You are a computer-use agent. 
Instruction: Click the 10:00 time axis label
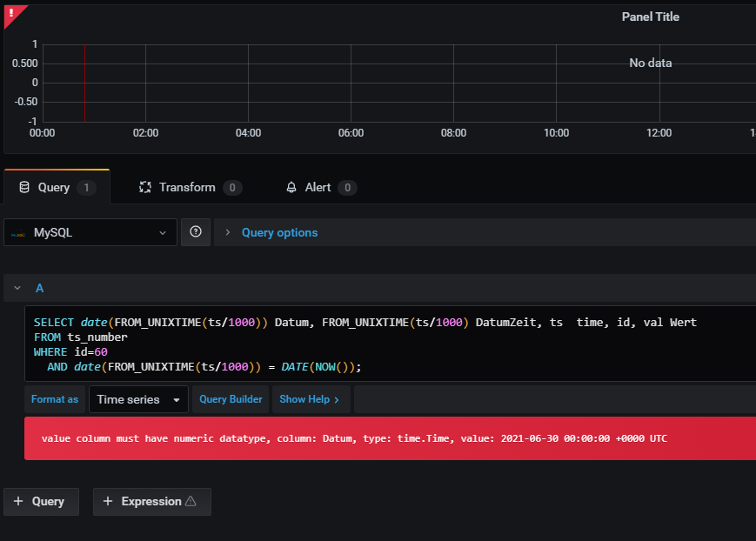pyautogui.click(x=557, y=133)
